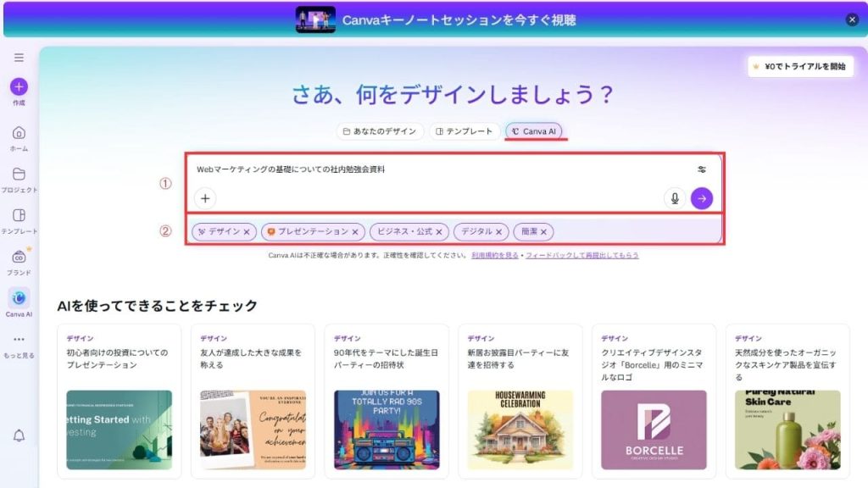This screenshot has height=488, width=868.
Task: Remove the プレゼンテーション tag chip
Action: (x=355, y=231)
